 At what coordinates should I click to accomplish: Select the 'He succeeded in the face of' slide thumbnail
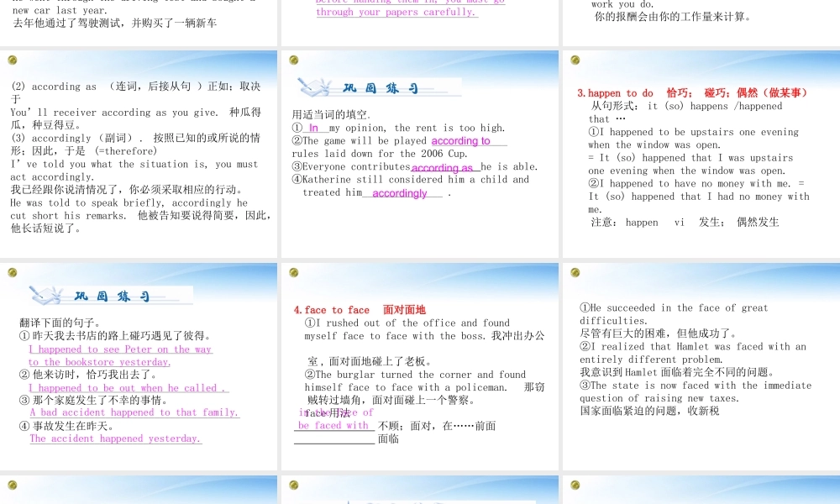[701, 366]
